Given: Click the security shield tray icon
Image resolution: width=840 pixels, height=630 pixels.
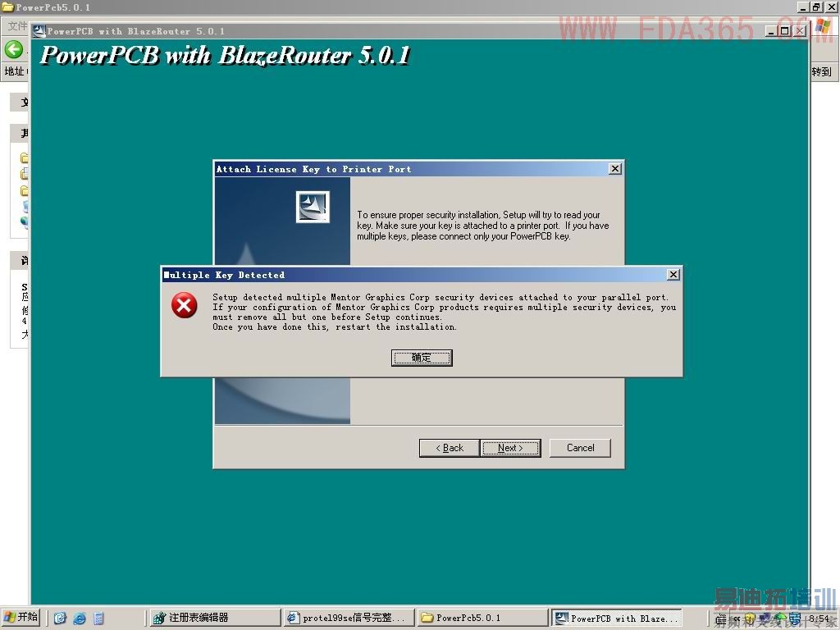Looking at the screenshot, I should click(x=750, y=619).
